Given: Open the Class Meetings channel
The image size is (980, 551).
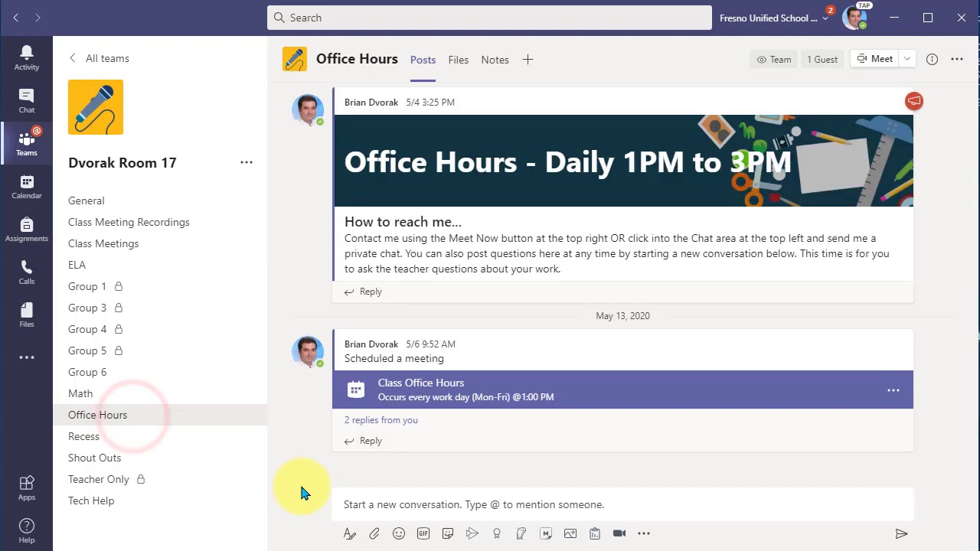Looking at the screenshot, I should coord(103,243).
